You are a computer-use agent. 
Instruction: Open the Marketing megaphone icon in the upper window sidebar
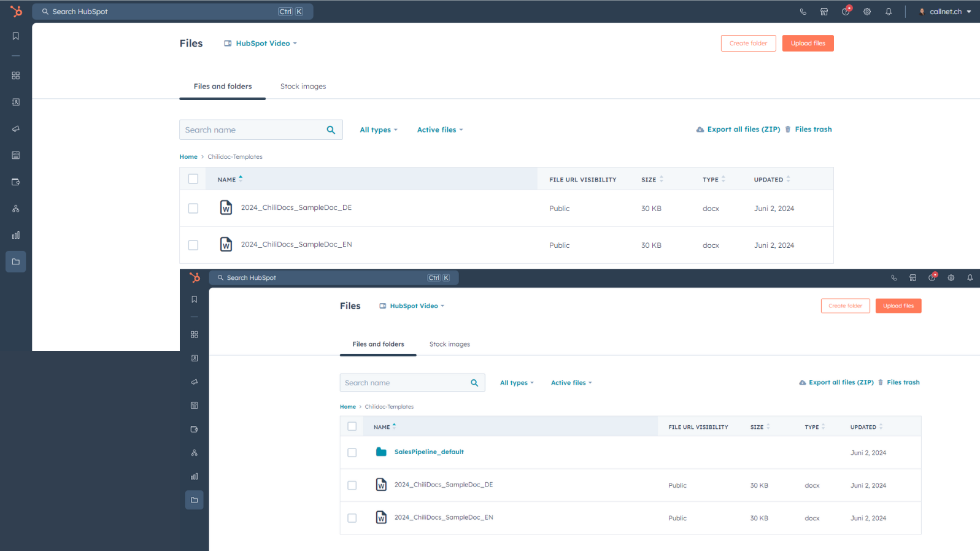point(16,129)
